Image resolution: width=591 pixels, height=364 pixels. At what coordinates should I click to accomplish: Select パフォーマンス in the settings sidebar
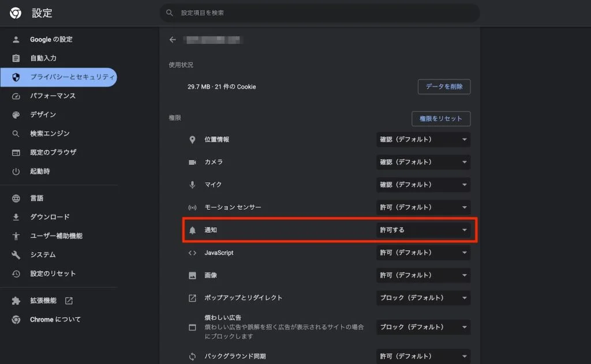(x=53, y=96)
